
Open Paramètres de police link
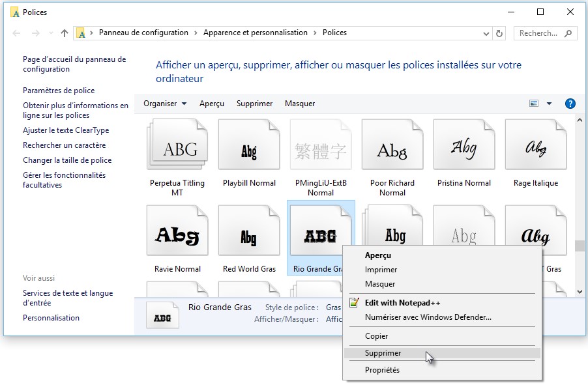[x=59, y=91]
